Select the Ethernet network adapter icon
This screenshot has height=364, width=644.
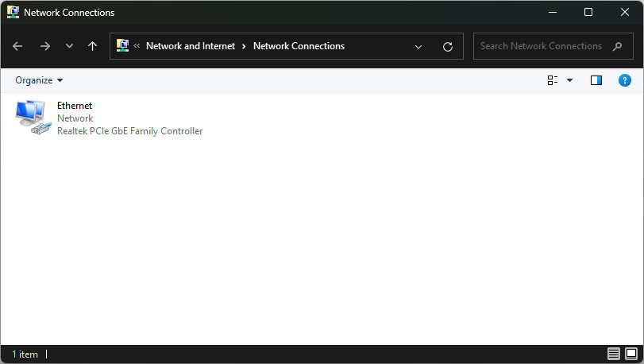click(x=31, y=117)
